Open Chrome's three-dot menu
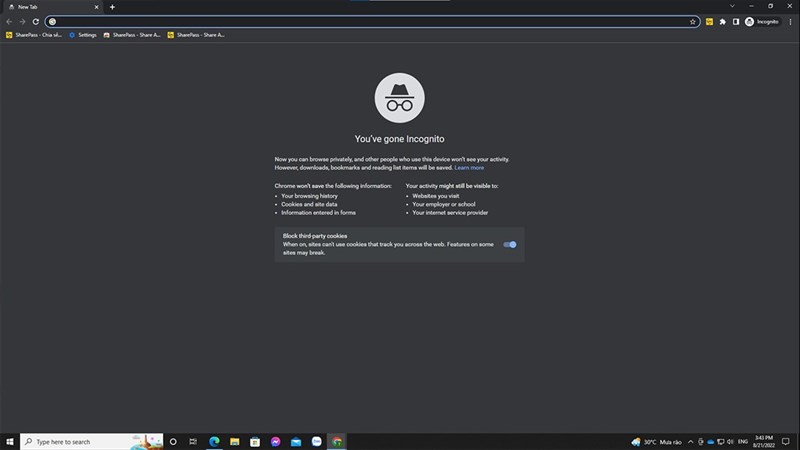 790,22
